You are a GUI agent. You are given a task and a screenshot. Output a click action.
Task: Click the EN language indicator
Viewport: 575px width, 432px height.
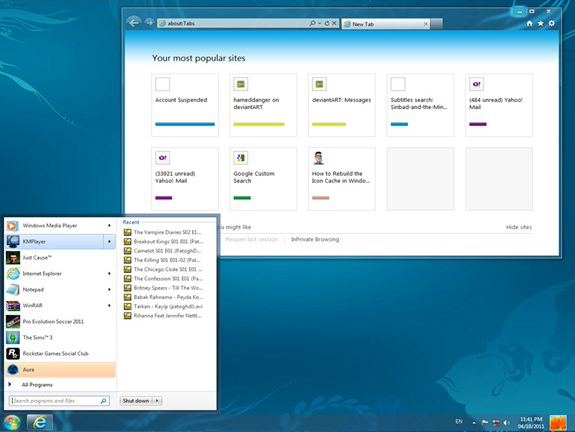point(459,422)
